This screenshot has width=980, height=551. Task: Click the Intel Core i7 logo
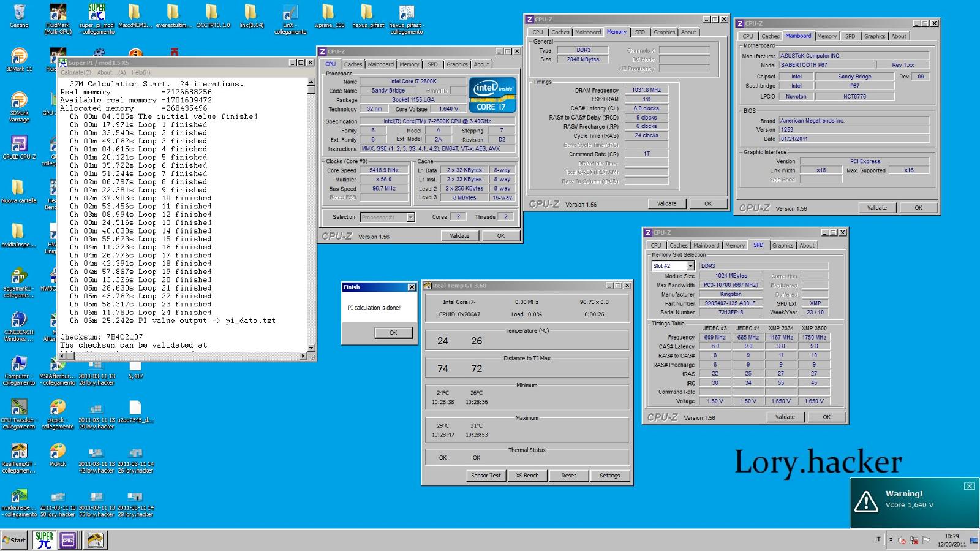pyautogui.click(x=492, y=94)
